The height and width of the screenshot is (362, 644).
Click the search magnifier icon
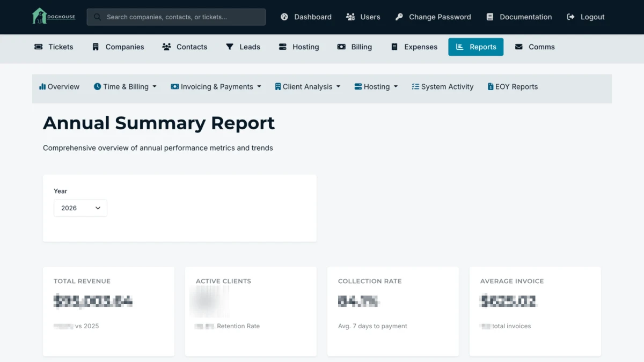[97, 17]
